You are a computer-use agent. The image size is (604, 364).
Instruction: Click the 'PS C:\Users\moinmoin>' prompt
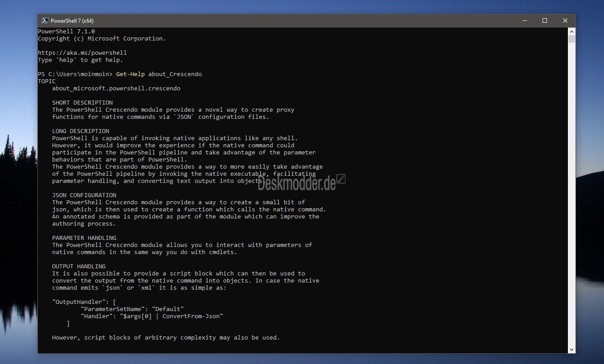coord(75,74)
